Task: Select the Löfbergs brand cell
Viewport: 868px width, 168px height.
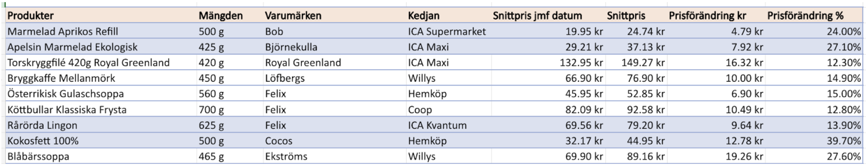Action: [285, 78]
